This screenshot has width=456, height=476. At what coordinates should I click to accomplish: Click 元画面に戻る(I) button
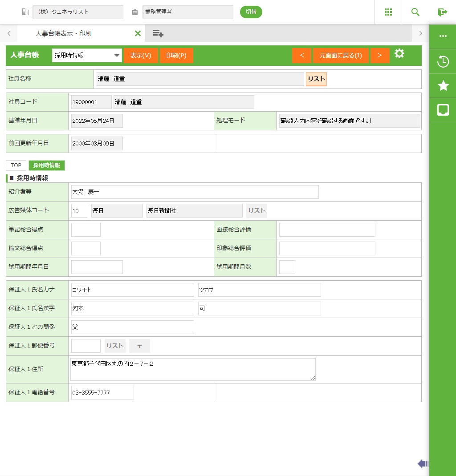click(x=341, y=56)
